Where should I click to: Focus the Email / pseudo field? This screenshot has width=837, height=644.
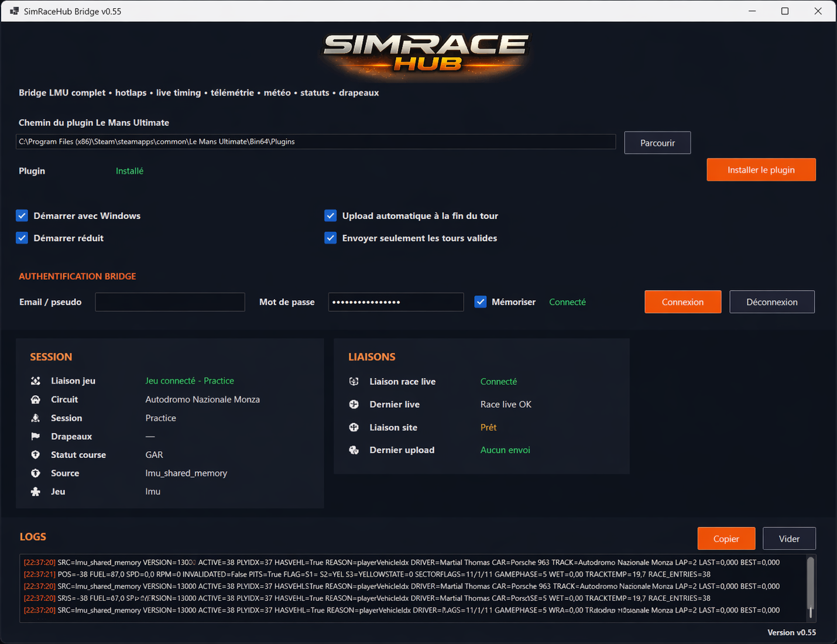pos(170,302)
